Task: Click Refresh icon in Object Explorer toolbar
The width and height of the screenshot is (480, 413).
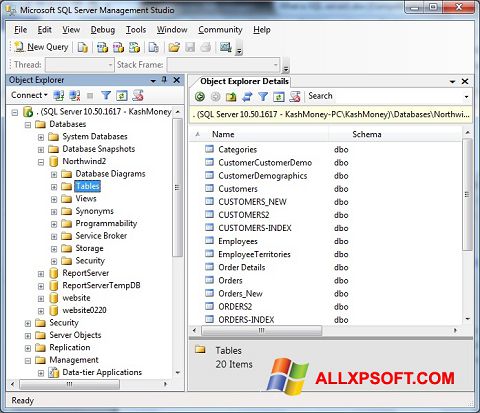Action: tap(122, 96)
